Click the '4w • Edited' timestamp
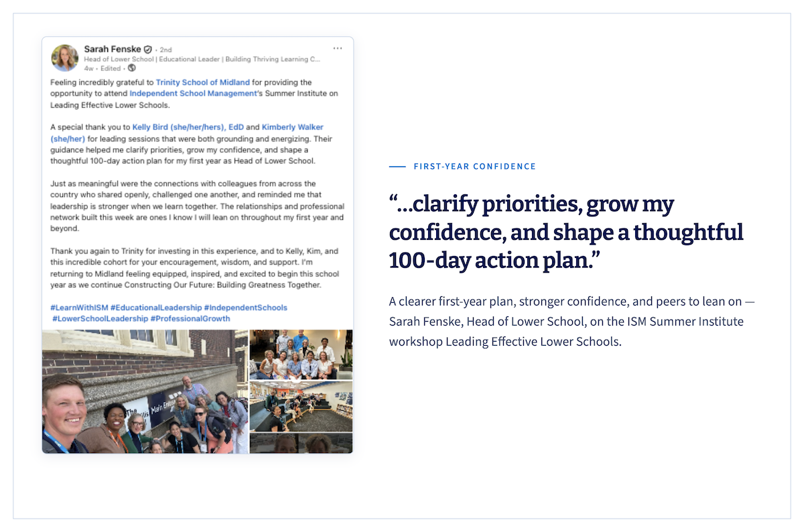Screen dimensions: 804x532 [x=103, y=68]
